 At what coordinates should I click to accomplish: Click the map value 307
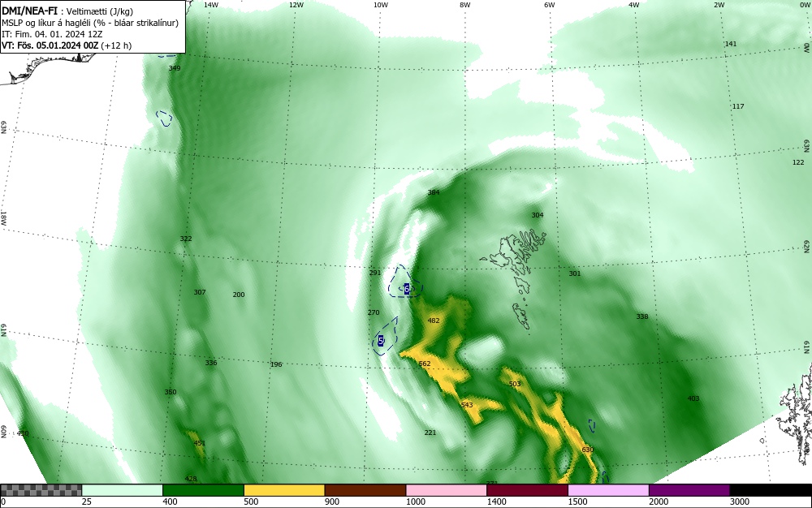pyautogui.click(x=200, y=292)
